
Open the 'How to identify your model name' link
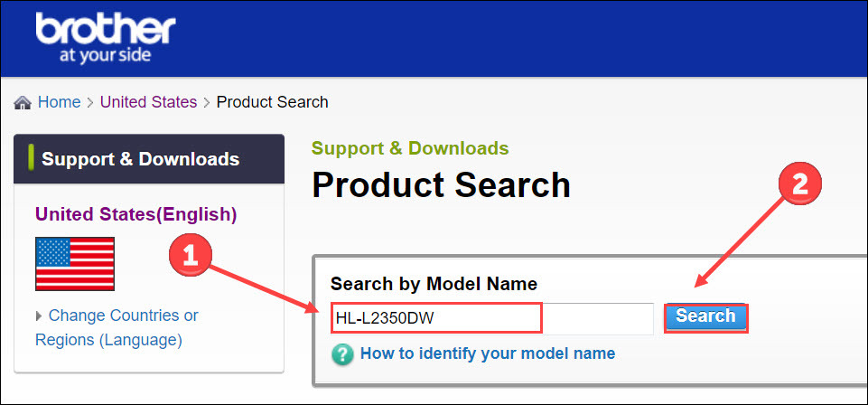click(x=488, y=353)
